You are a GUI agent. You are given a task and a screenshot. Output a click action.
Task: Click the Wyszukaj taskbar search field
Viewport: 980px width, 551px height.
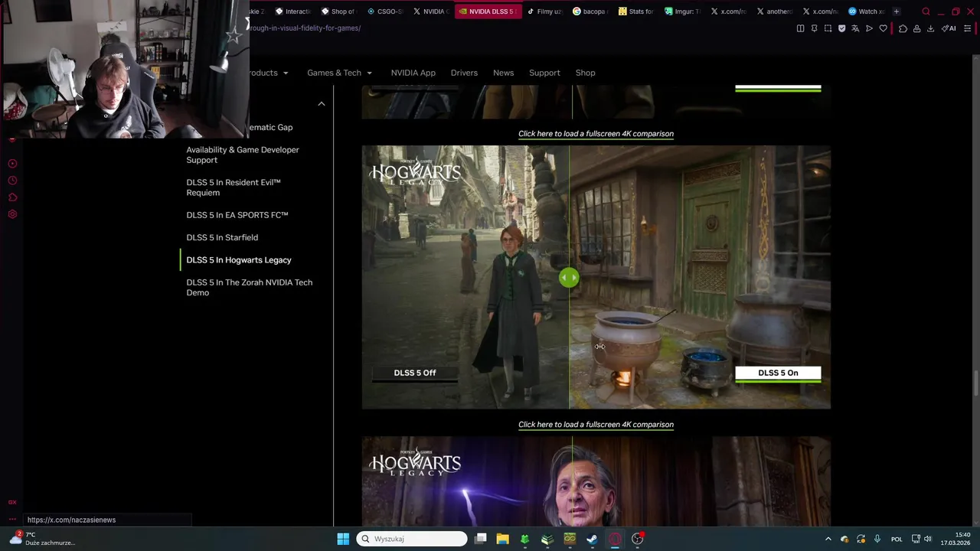pos(412,539)
